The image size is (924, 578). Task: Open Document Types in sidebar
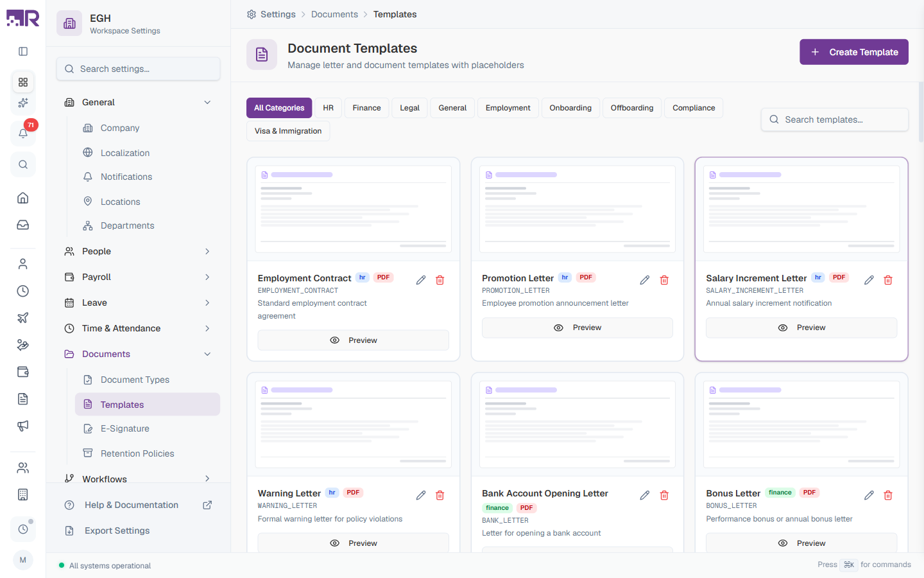pos(148,380)
